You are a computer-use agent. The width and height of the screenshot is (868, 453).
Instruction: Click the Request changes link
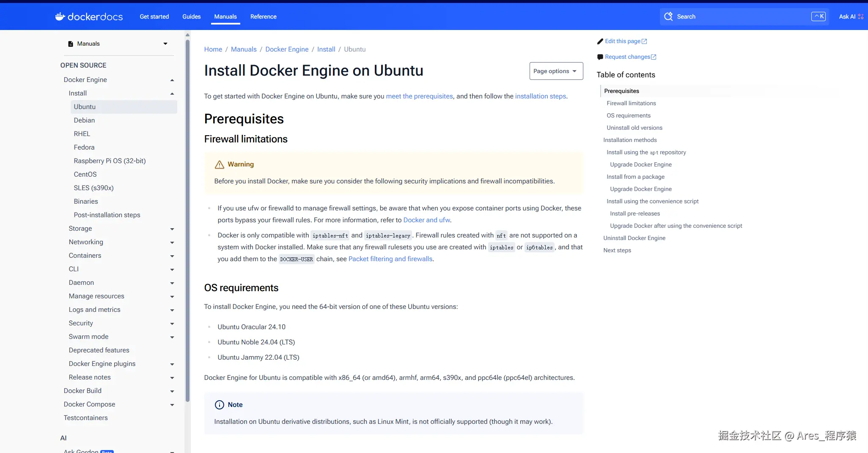tap(627, 57)
